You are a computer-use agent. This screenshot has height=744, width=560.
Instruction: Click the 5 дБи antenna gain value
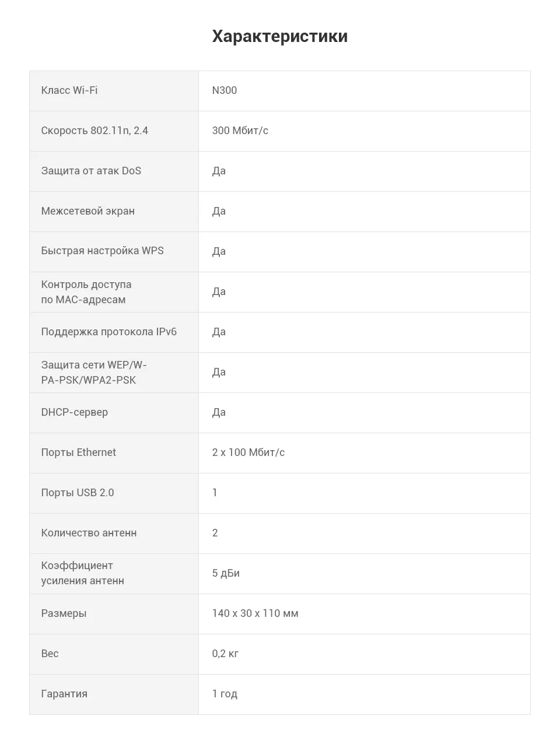(226, 573)
